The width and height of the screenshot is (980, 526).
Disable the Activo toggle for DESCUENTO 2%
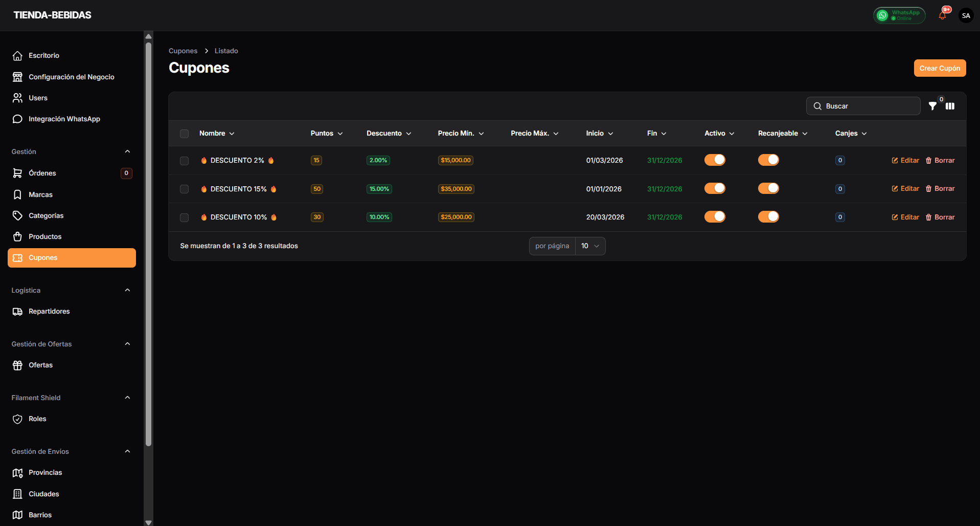tap(715, 160)
